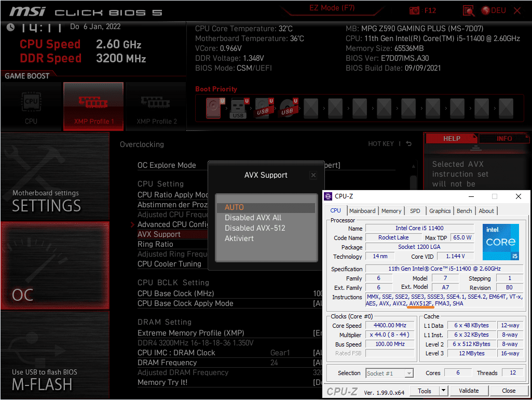
Task: Open the Bench tab in CPU-Z
Action: (x=464, y=211)
